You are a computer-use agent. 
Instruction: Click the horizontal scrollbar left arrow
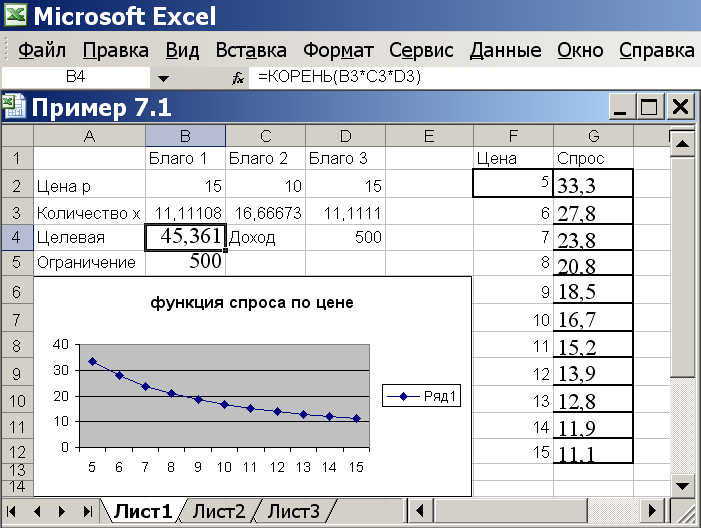[x=420, y=511]
